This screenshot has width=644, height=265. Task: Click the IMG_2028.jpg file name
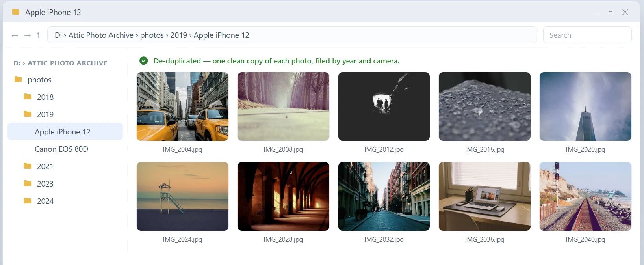pyautogui.click(x=283, y=239)
